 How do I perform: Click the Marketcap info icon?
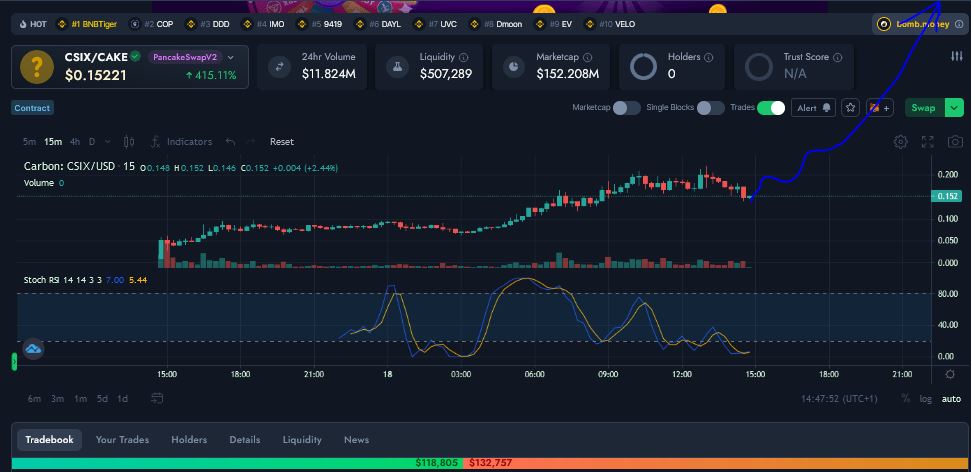point(588,57)
